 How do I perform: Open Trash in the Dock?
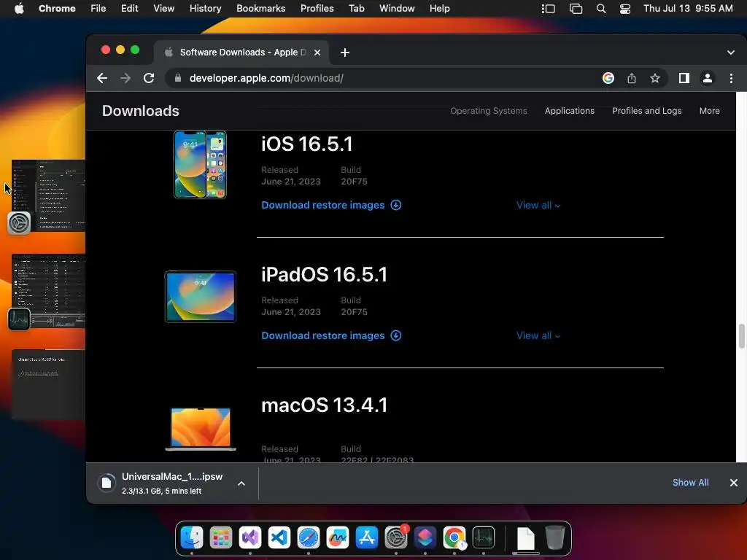[x=555, y=537]
